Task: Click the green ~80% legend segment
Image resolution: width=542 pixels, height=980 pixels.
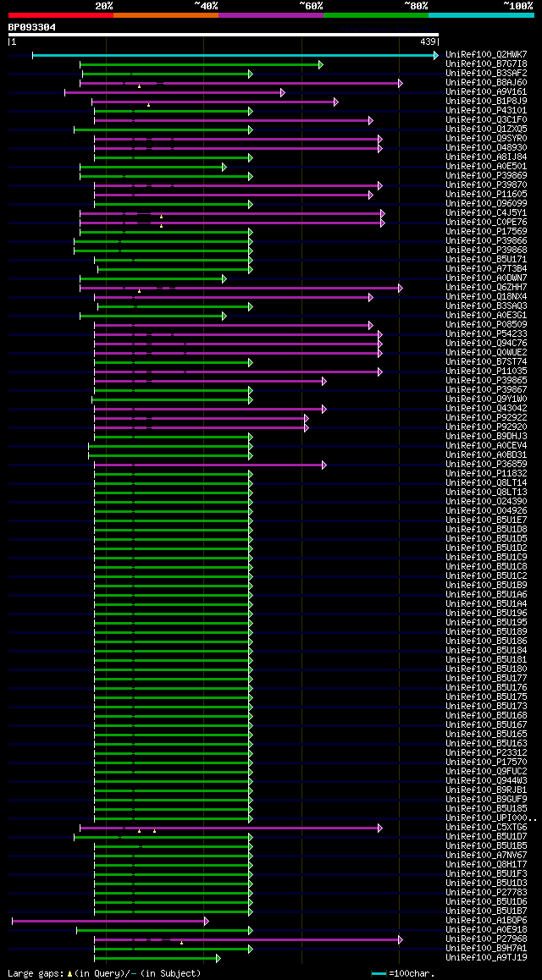Action: coord(376,14)
